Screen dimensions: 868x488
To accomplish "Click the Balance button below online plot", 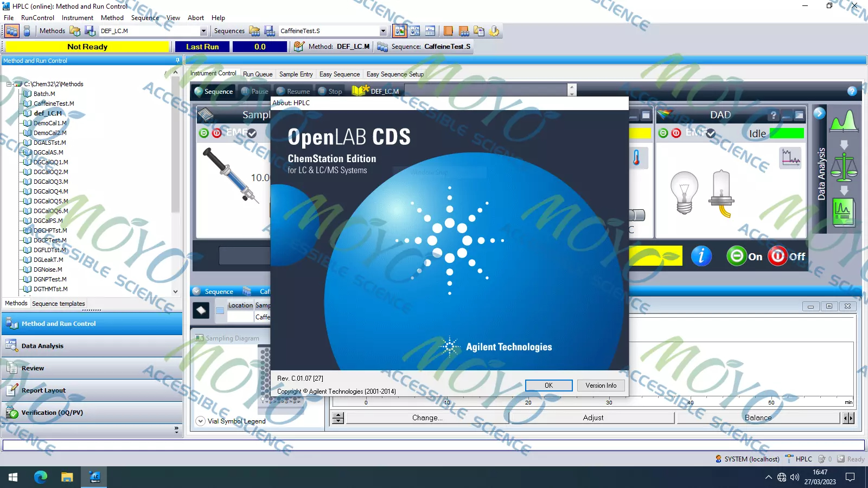I will tap(758, 418).
